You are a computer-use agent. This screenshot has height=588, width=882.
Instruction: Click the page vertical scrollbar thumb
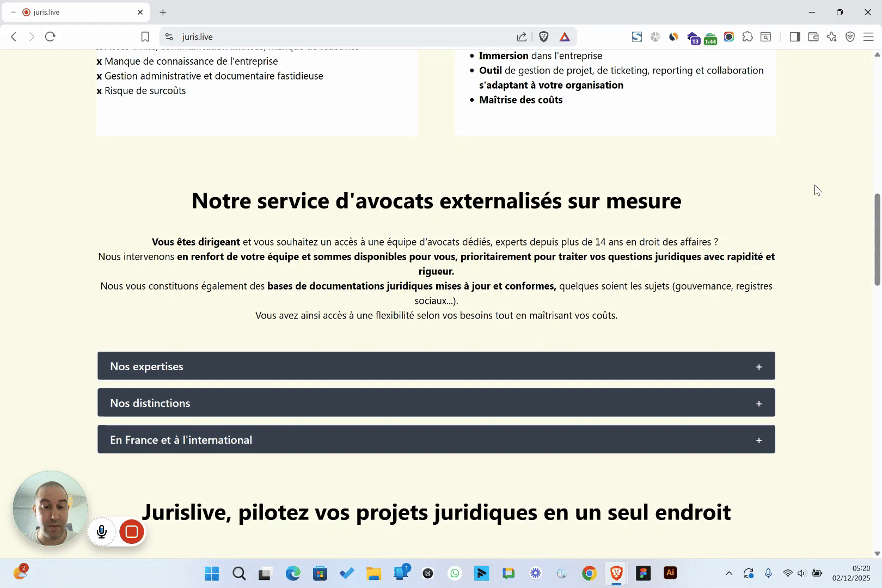click(877, 240)
